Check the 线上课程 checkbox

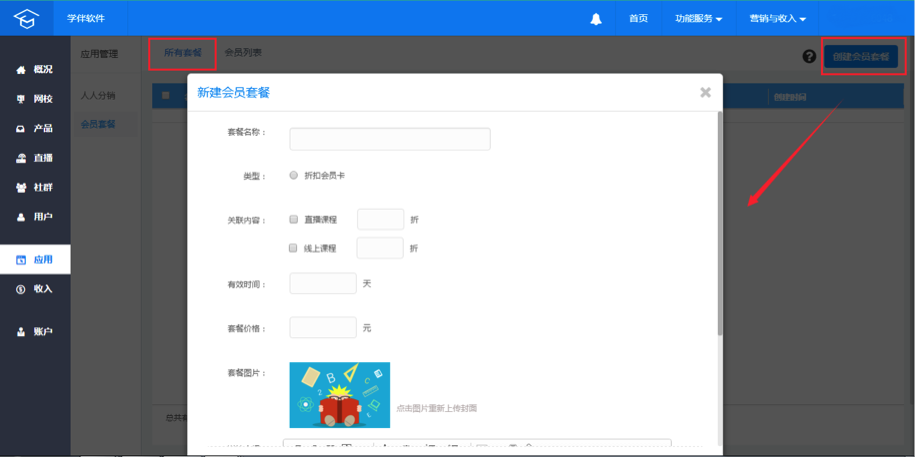[294, 248]
